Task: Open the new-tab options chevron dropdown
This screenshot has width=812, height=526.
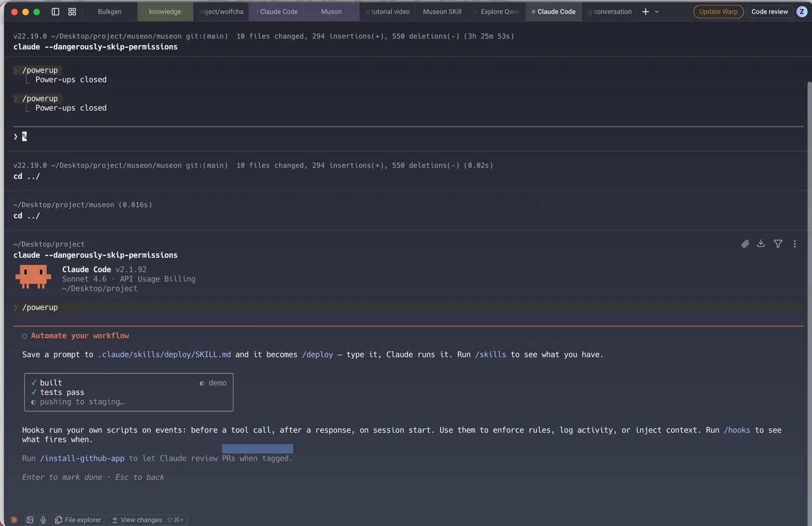Action: pyautogui.click(x=657, y=12)
